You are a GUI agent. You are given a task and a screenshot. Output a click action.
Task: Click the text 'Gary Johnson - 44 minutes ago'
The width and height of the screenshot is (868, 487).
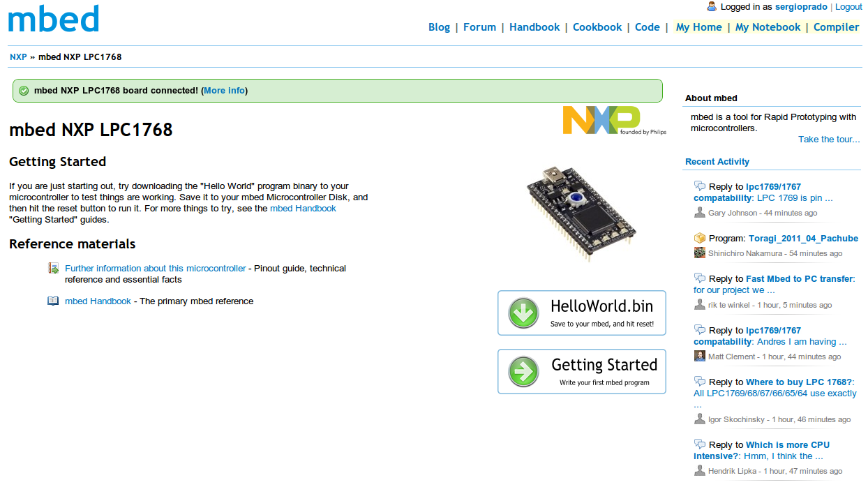coord(763,213)
